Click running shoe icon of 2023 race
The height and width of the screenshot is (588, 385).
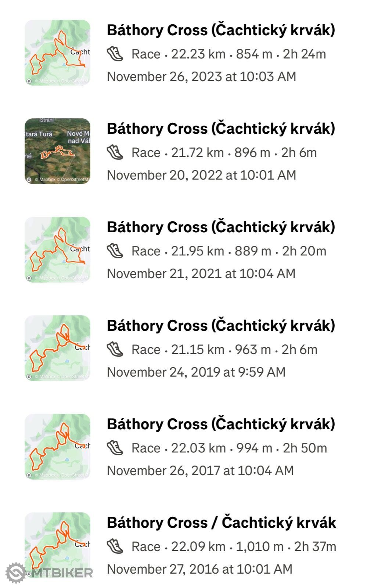pos(115,54)
